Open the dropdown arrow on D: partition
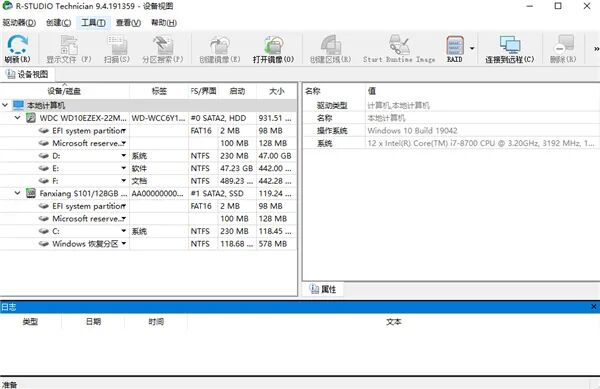This screenshot has width=600, height=389. [x=124, y=156]
